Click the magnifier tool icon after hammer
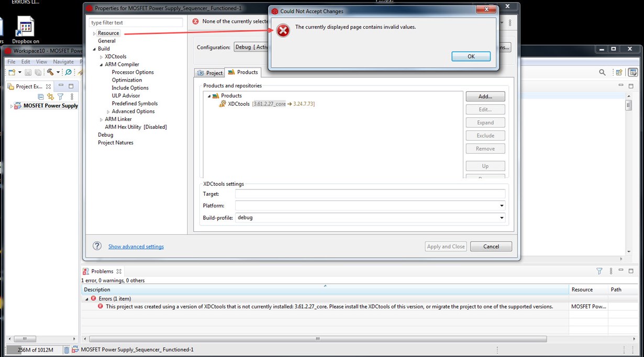Screen dimensions: 644x357 point(68,72)
